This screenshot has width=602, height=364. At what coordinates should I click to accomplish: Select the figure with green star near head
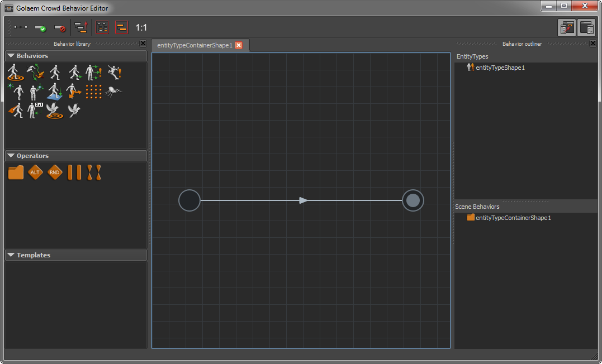[16, 92]
